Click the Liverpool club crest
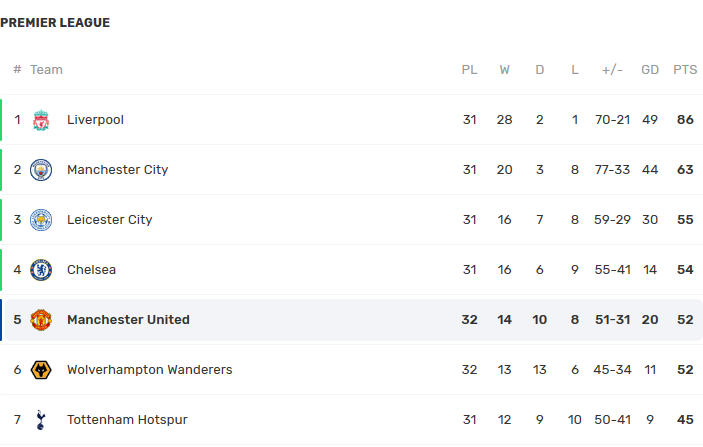This screenshot has height=447, width=703. click(41, 120)
